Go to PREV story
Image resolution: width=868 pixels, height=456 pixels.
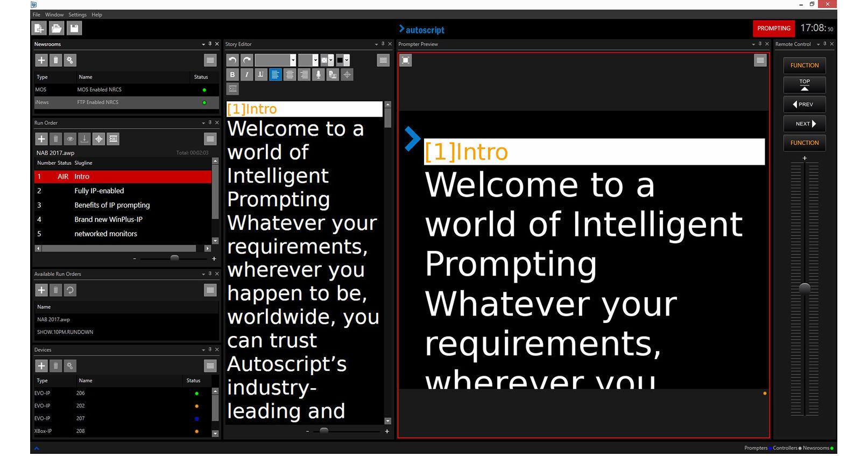(x=805, y=104)
